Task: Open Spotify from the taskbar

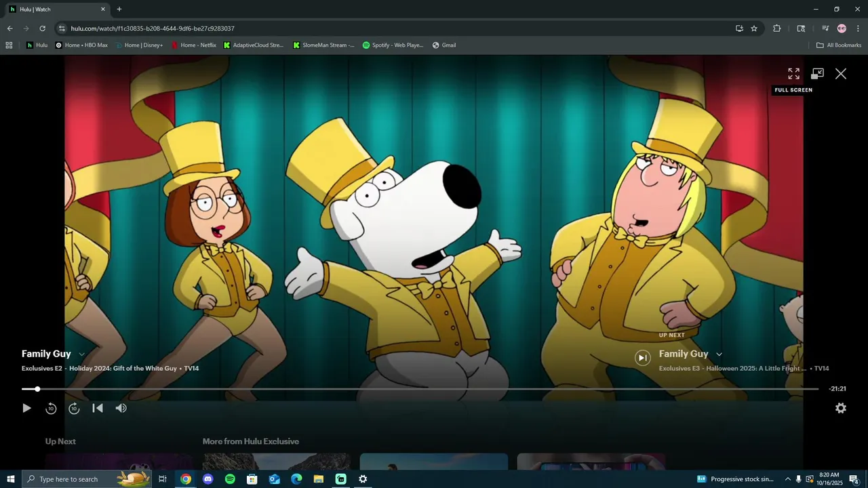Action: coord(230,479)
